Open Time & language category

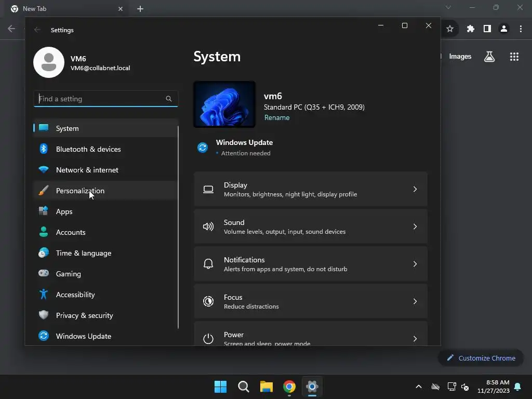click(x=105, y=253)
